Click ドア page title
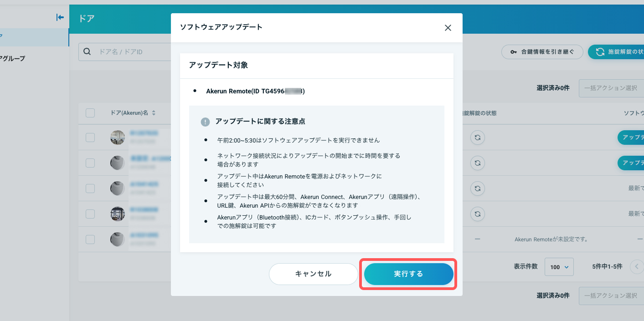This screenshot has width=644, height=321. click(87, 19)
